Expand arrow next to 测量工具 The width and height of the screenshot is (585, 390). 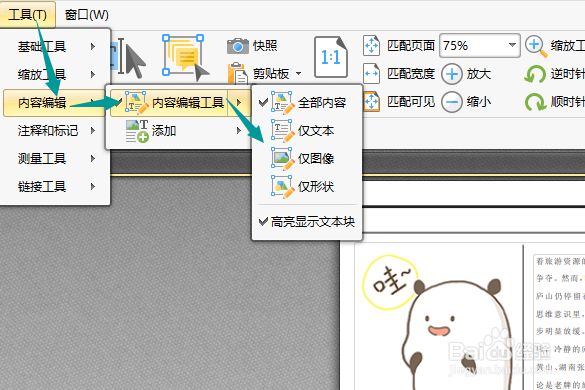93,158
